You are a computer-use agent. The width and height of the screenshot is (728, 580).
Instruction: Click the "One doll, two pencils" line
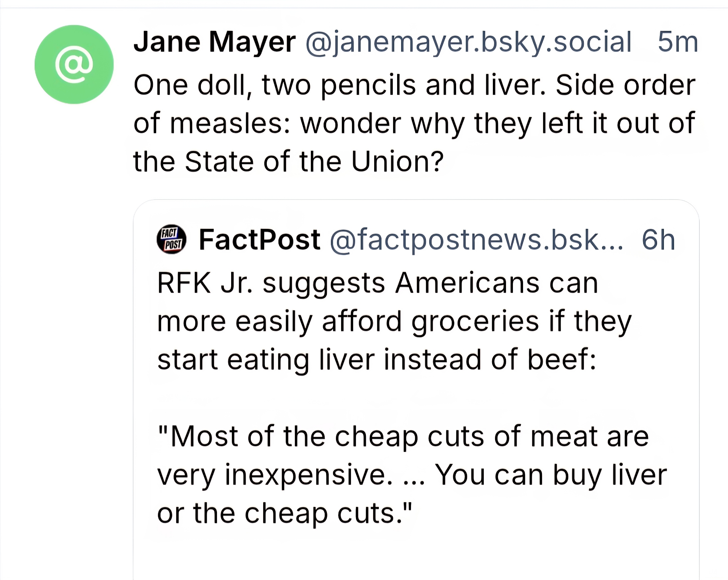[x=414, y=85]
